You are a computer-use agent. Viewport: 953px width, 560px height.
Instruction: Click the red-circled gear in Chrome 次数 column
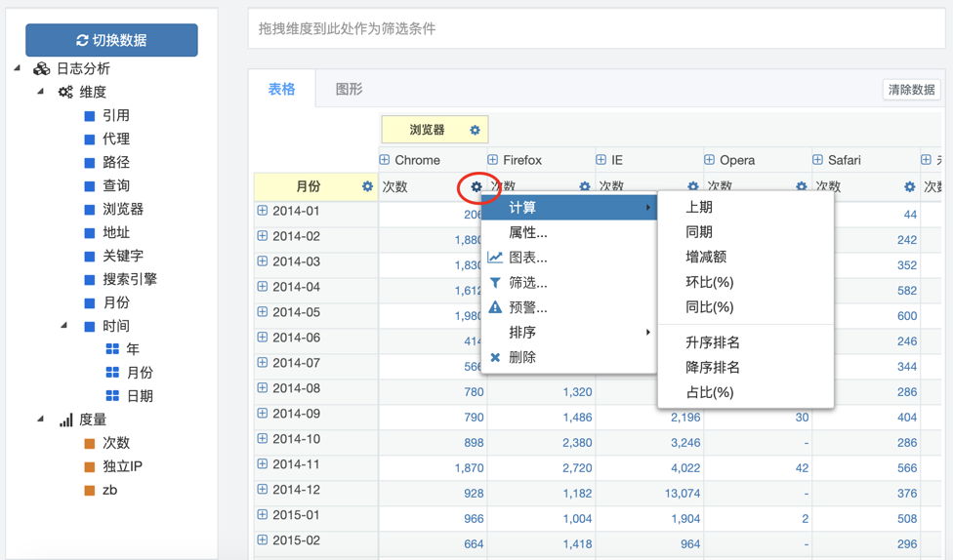coord(476,186)
